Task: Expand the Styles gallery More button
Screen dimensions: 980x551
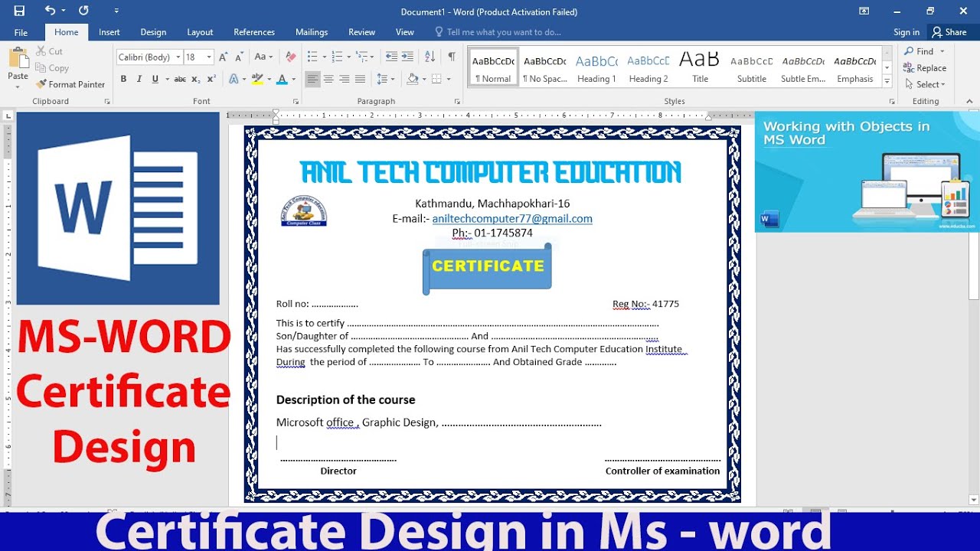Action: tap(887, 80)
